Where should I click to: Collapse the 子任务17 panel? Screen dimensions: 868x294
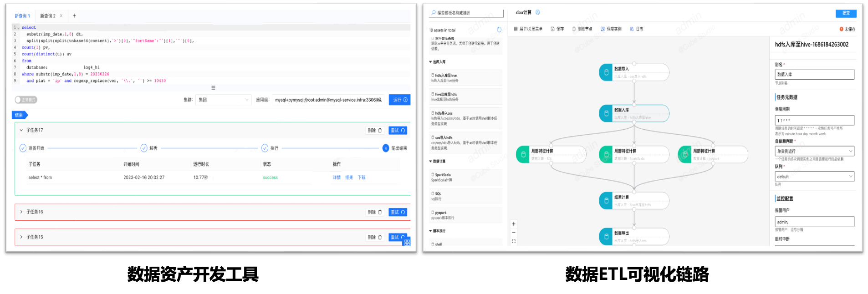[21, 130]
